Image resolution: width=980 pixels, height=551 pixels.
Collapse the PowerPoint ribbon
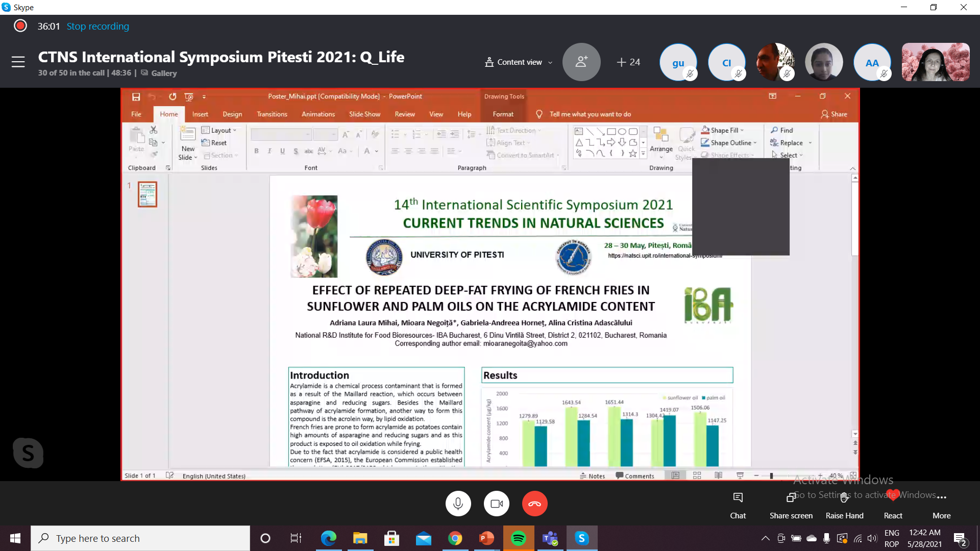[853, 168]
